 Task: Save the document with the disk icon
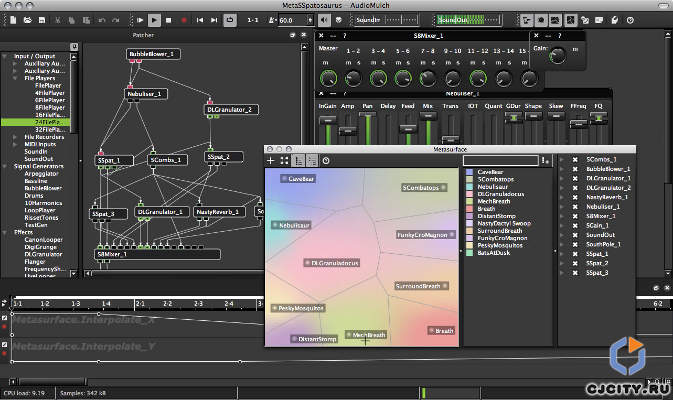(x=42, y=20)
